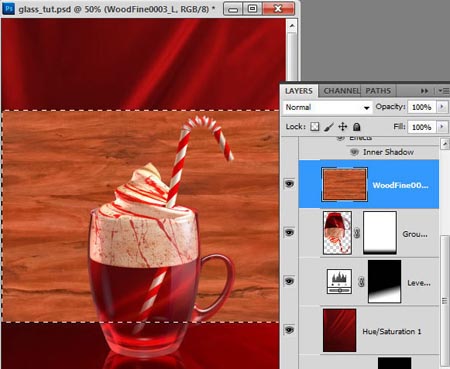Image resolution: width=450 pixels, height=369 pixels.
Task: Click the Grou... layer name text
Action: (x=415, y=234)
